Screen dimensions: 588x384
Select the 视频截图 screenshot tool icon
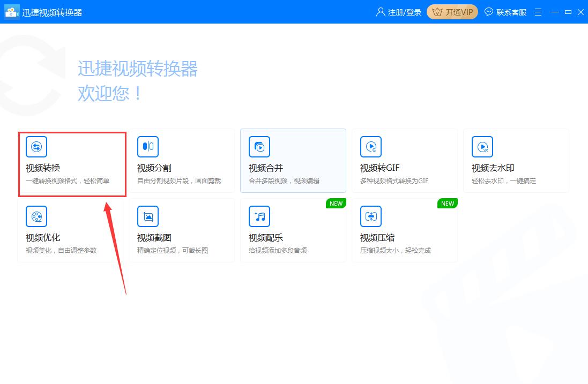pos(147,216)
